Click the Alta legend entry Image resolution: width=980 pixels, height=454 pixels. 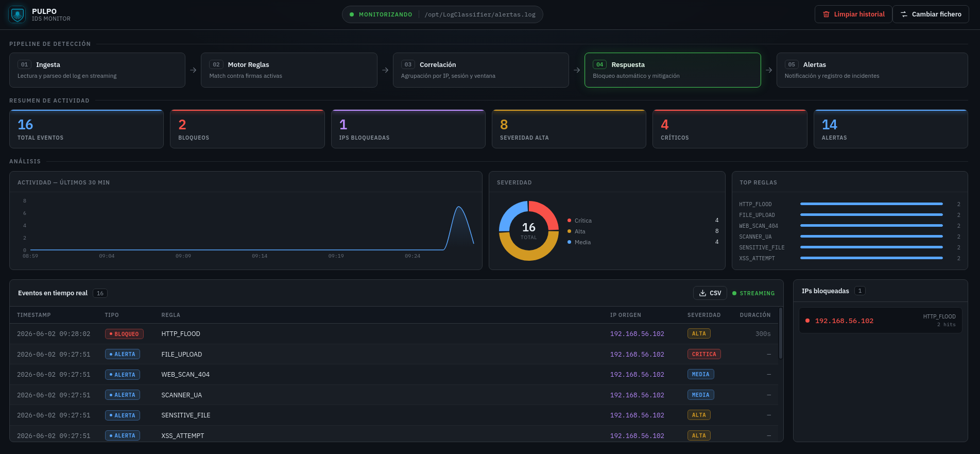[643, 231]
